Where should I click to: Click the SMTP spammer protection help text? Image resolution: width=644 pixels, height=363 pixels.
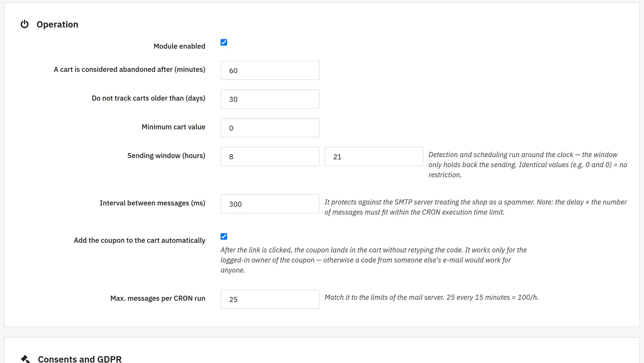[476, 207]
